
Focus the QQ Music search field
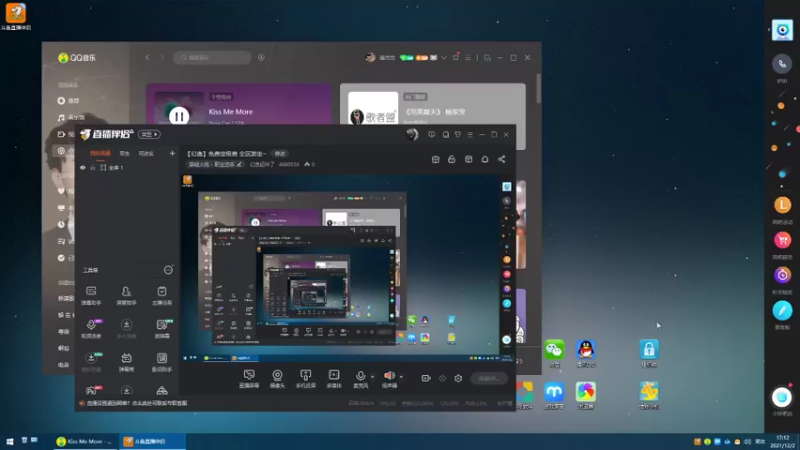point(212,58)
